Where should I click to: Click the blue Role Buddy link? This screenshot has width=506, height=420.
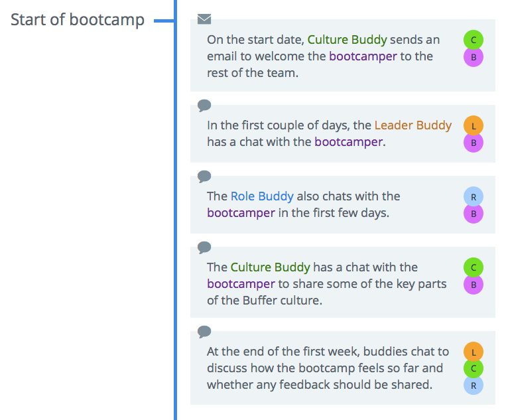pyautogui.click(x=262, y=196)
